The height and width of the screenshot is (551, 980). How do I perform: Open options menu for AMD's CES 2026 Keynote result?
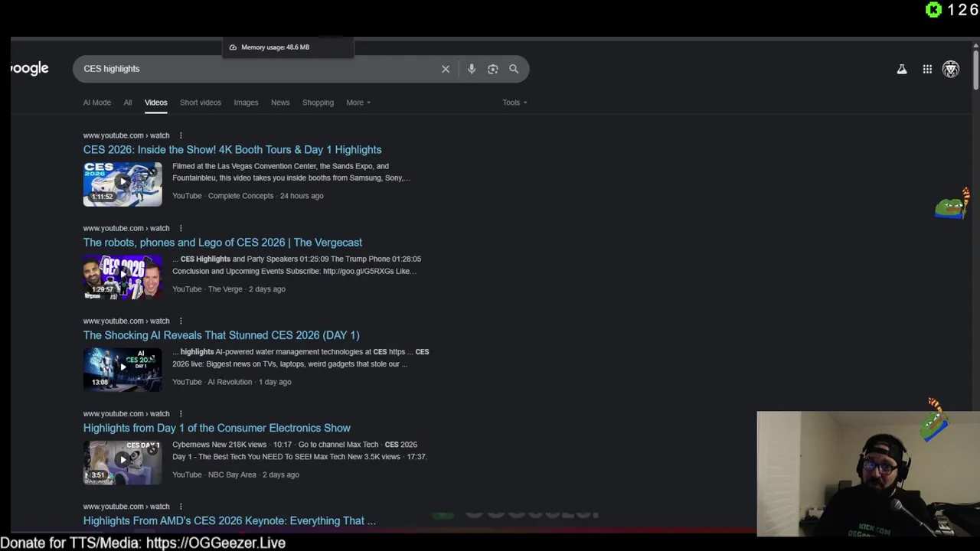pos(181,507)
